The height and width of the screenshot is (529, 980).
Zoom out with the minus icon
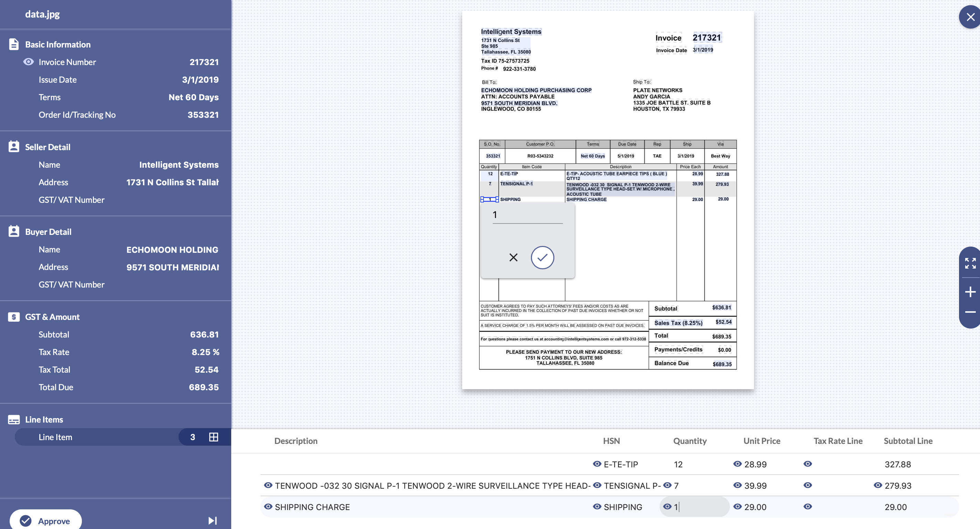(x=970, y=312)
